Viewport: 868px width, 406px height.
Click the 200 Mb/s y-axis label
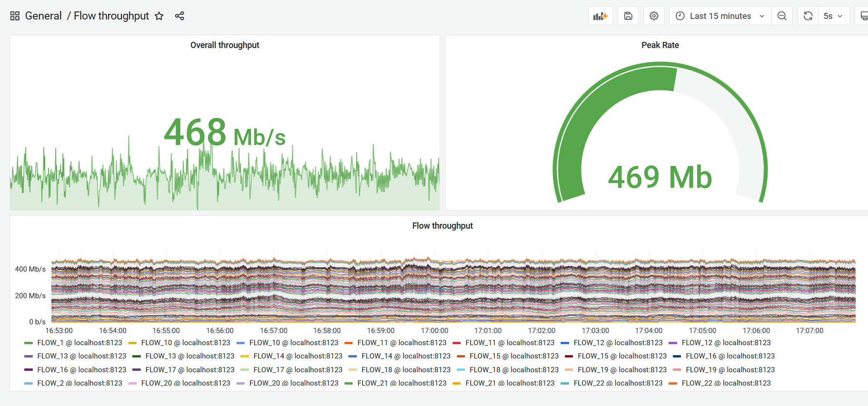coord(30,296)
